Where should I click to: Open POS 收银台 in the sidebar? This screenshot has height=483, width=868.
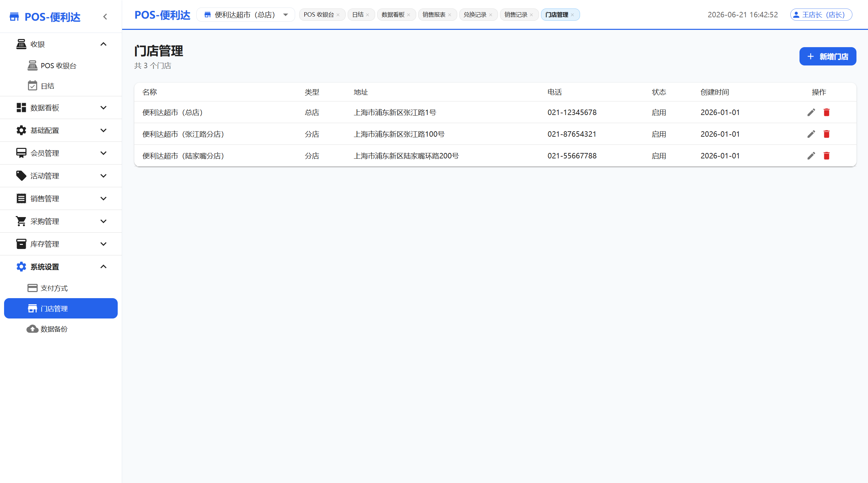point(61,65)
